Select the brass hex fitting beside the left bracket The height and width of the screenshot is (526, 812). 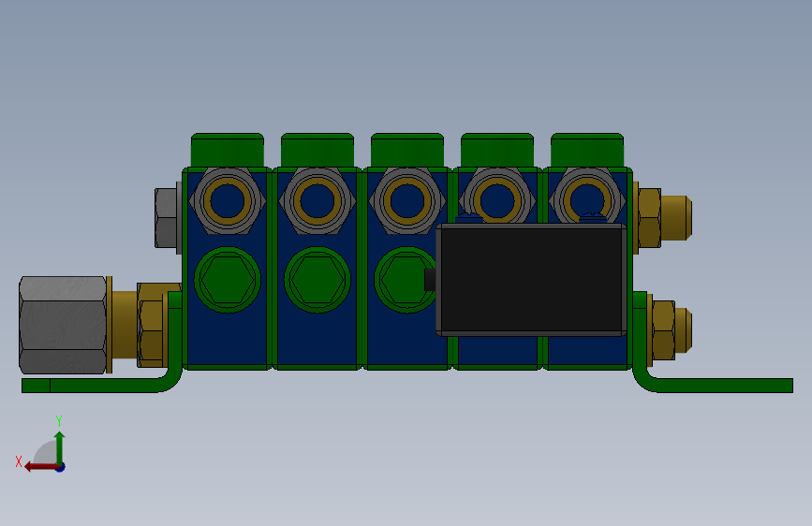151,325
